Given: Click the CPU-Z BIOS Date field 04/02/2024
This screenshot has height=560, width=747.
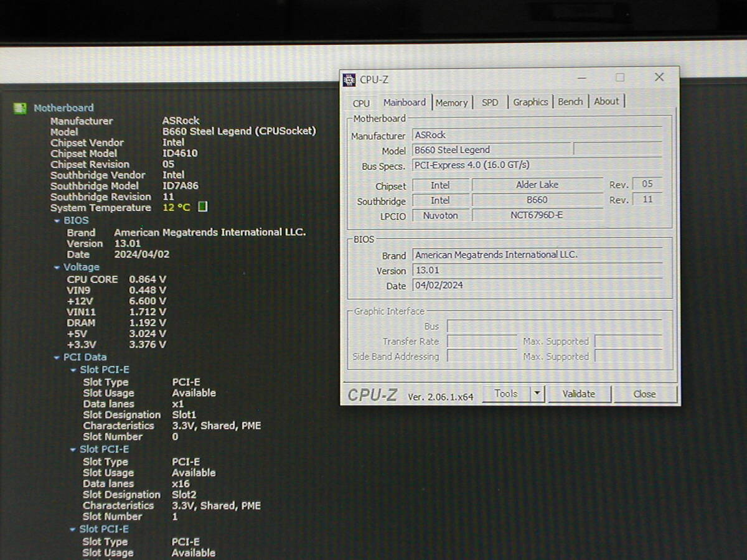Looking at the screenshot, I should 537,286.
